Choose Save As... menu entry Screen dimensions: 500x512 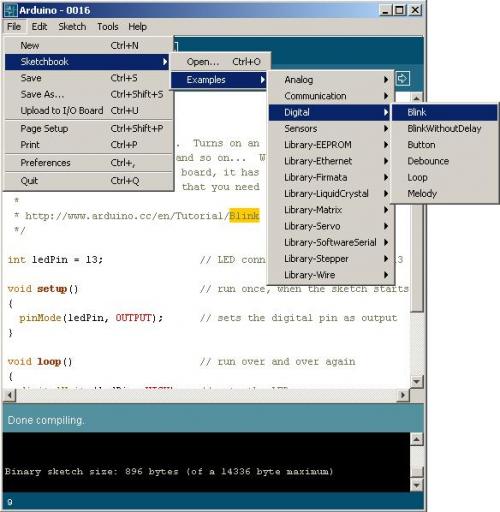[x=89, y=94]
